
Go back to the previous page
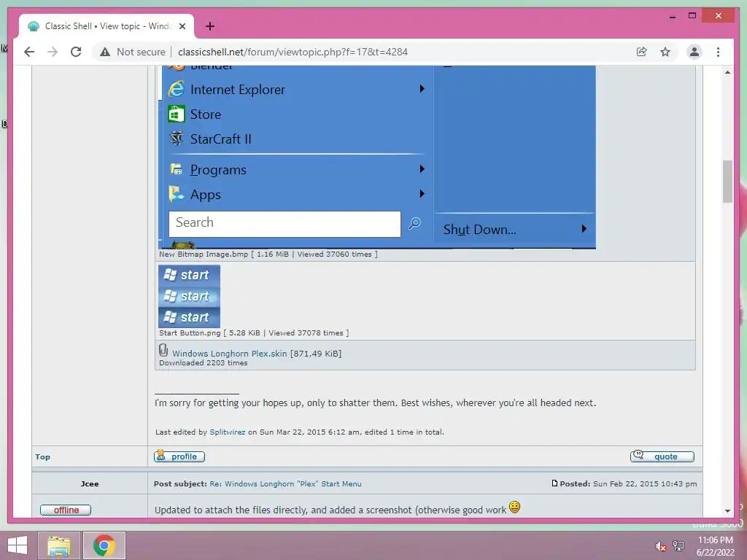29,52
